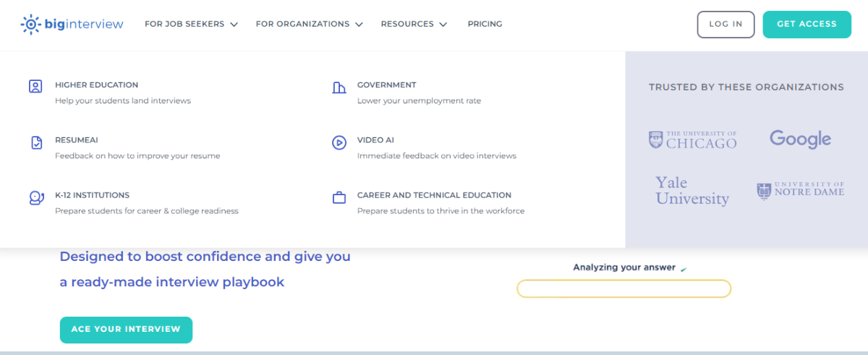The image size is (868, 355).
Task: Click 'Prepare students to thrive in the workforce'
Action: pyautogui.click(x=441, y=211)
